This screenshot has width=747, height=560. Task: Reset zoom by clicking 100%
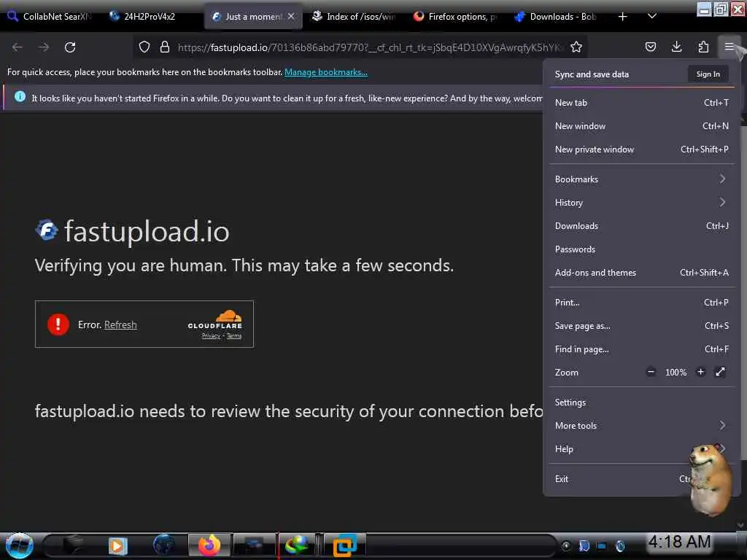pos(676,373)
